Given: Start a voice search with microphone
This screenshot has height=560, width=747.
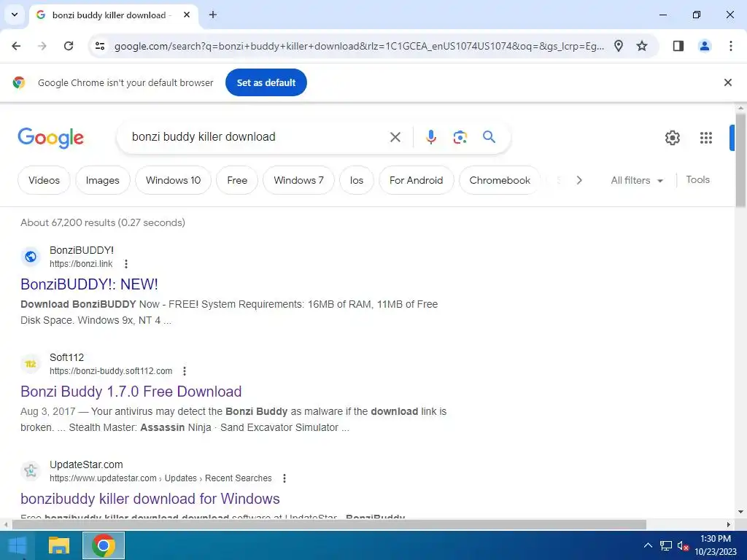Looking at the screenshot, I should (430, 137).
